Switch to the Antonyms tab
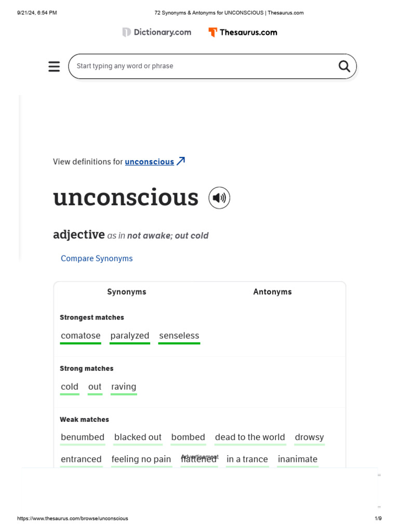 click(x=272, y=292)
